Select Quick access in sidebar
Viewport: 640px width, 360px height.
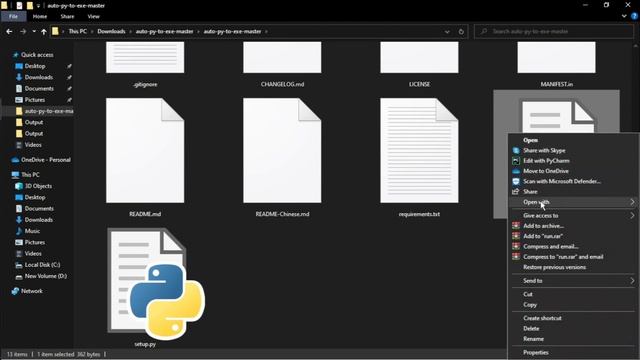point(37,55)
